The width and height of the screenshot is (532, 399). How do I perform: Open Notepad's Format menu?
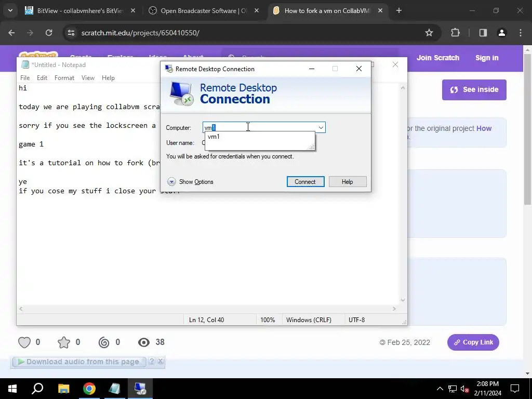point(64,78)
